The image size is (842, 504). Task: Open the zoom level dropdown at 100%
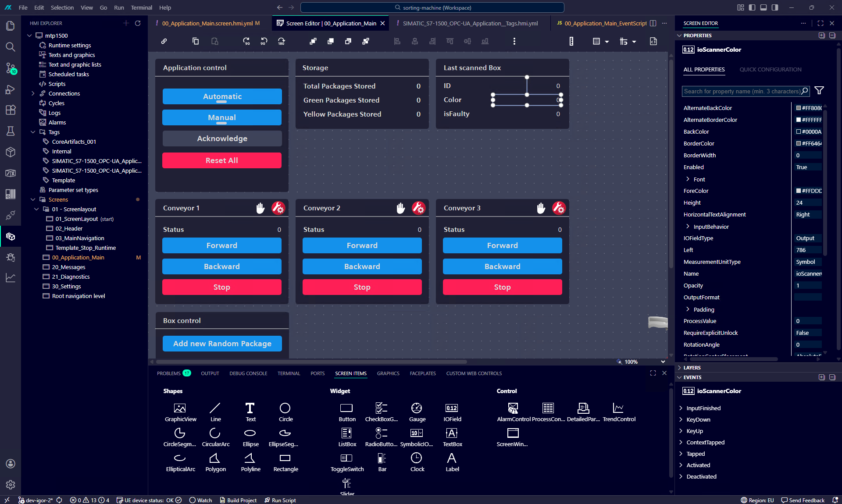(x=663, y=362)
